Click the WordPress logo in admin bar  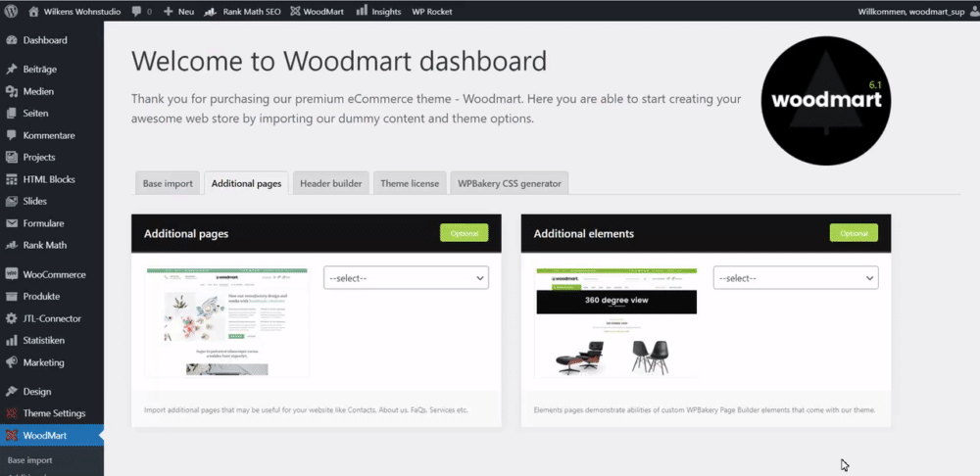(x=13, y=11)
